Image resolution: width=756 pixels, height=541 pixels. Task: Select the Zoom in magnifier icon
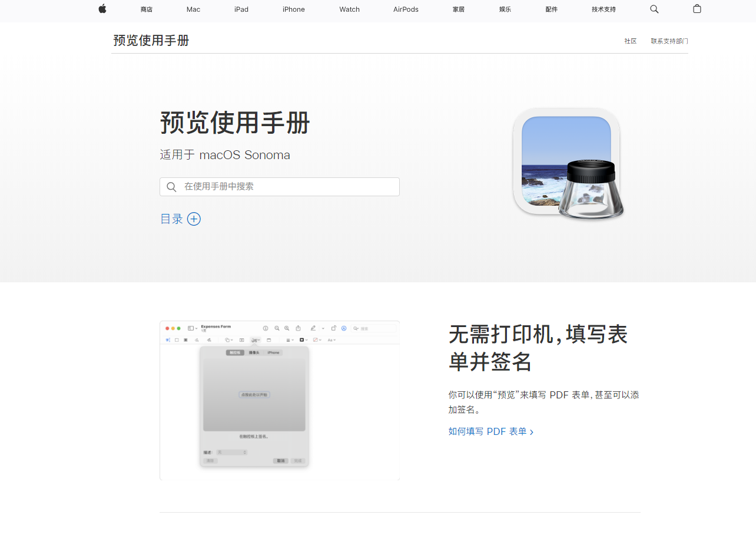point(287,328)
